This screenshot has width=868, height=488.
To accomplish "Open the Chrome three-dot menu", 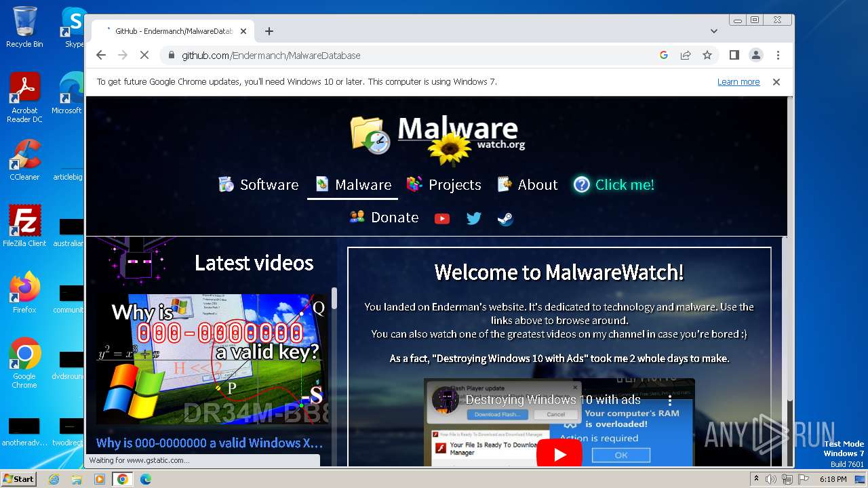I will 778,56.
